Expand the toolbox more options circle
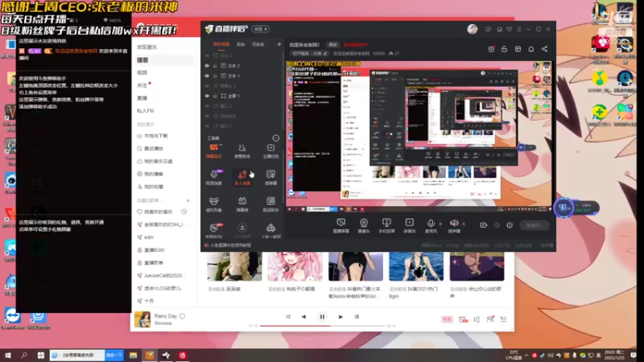Screen dimensions: 644x362 pos(276,138)
